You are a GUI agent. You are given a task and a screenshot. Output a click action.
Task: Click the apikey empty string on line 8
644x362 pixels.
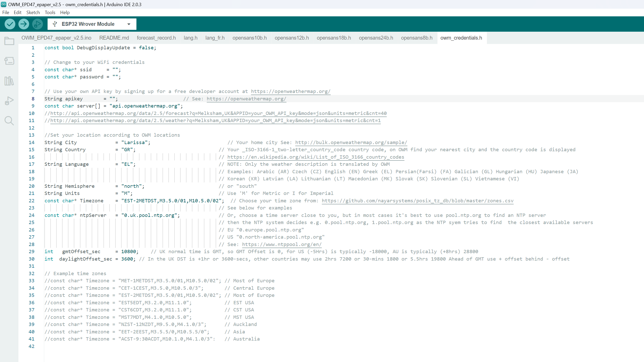pyautogui.click(x=112, y=99)
